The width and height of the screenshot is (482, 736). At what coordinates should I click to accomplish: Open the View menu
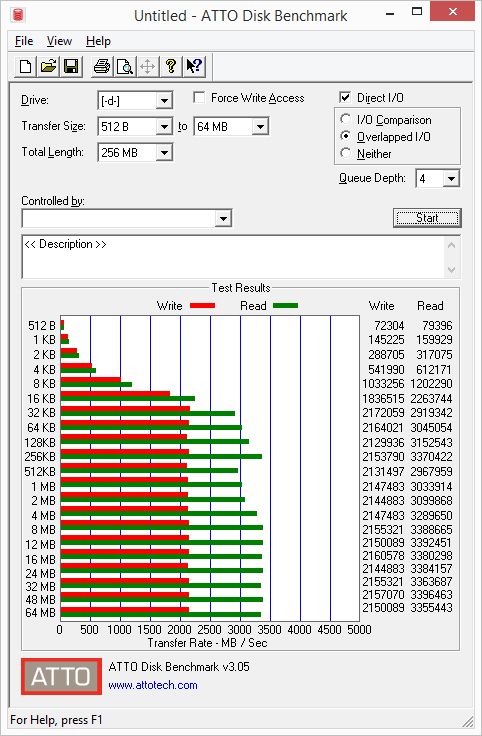(59, 41)
